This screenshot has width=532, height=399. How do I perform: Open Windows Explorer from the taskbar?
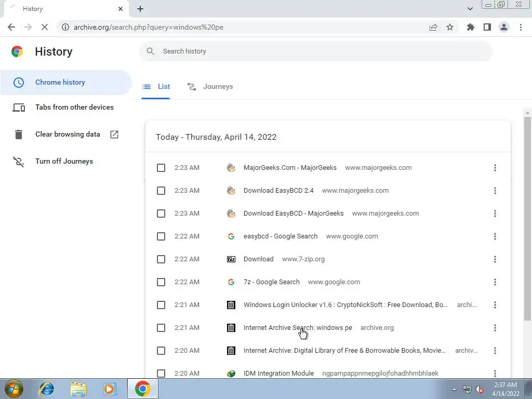78,389
